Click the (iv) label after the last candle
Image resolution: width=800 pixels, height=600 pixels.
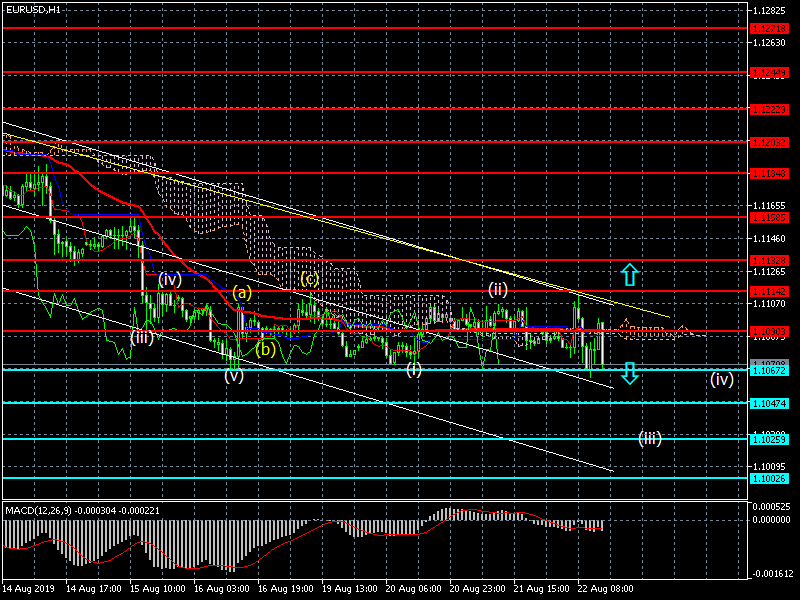point(722,379)
